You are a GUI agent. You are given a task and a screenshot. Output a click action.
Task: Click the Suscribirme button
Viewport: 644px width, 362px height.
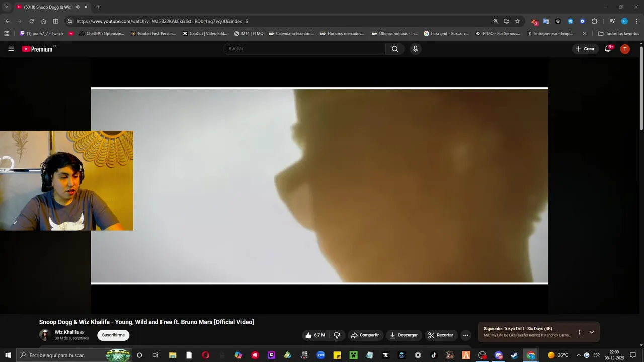pos(113,335)
